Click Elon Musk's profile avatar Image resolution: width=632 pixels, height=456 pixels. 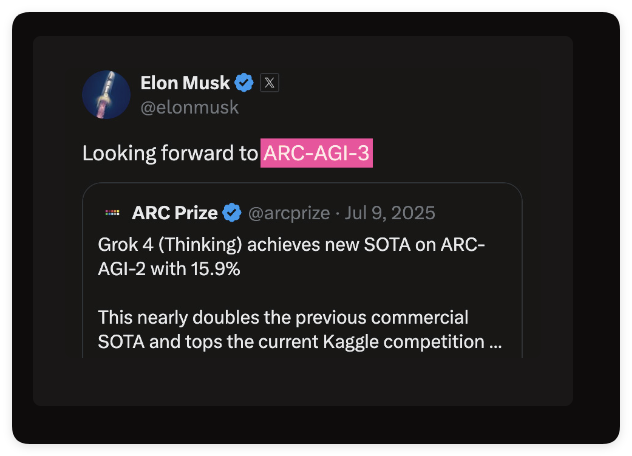(x=106, y=94)
